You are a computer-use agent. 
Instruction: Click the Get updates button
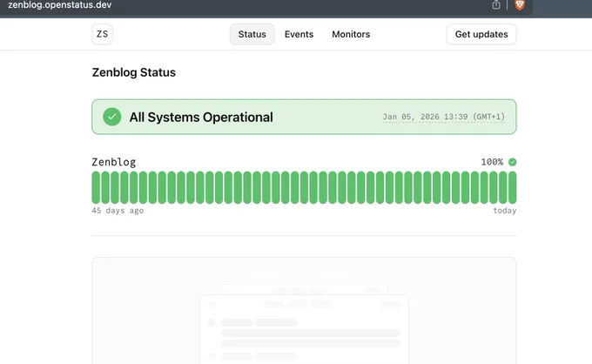point(481,34)
